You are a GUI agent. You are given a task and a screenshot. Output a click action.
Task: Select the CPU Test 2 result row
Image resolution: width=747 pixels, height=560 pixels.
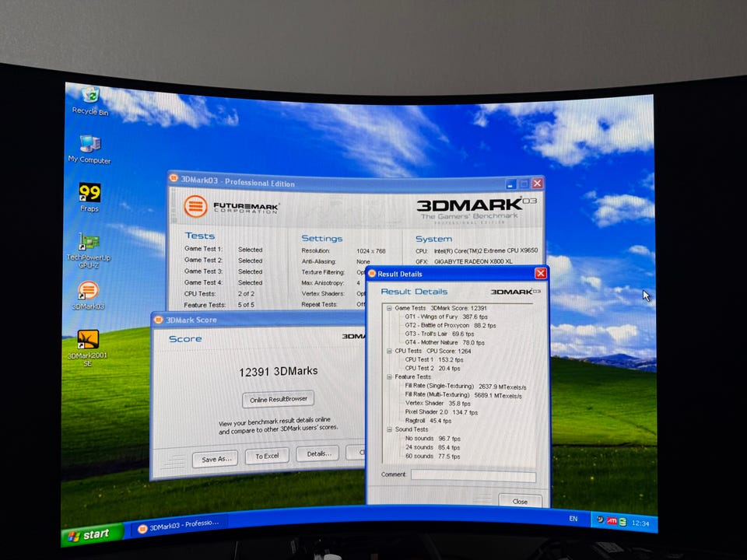[433, 368]
